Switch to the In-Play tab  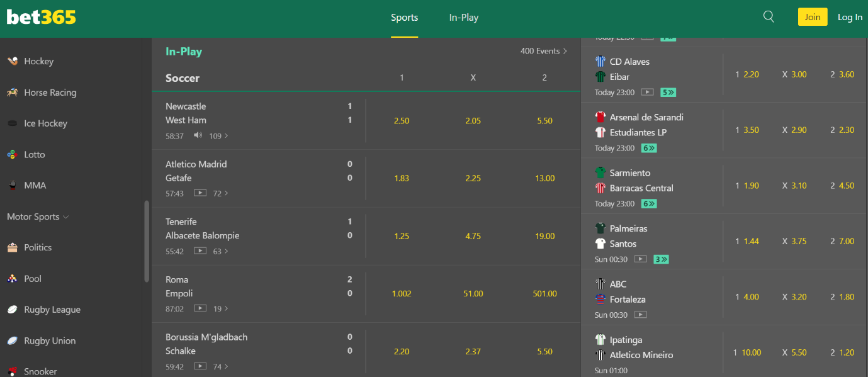click(x=464, y=18)
